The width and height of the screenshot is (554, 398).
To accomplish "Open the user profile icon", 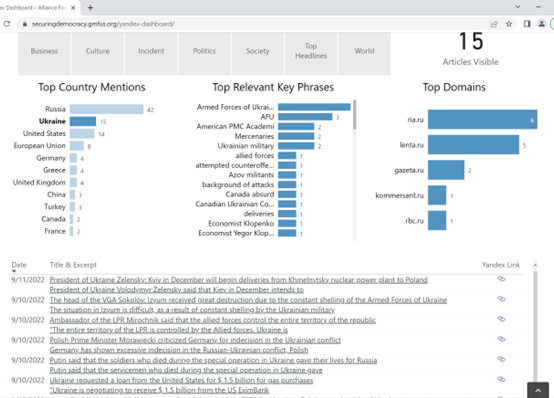I will click(541, 24).
